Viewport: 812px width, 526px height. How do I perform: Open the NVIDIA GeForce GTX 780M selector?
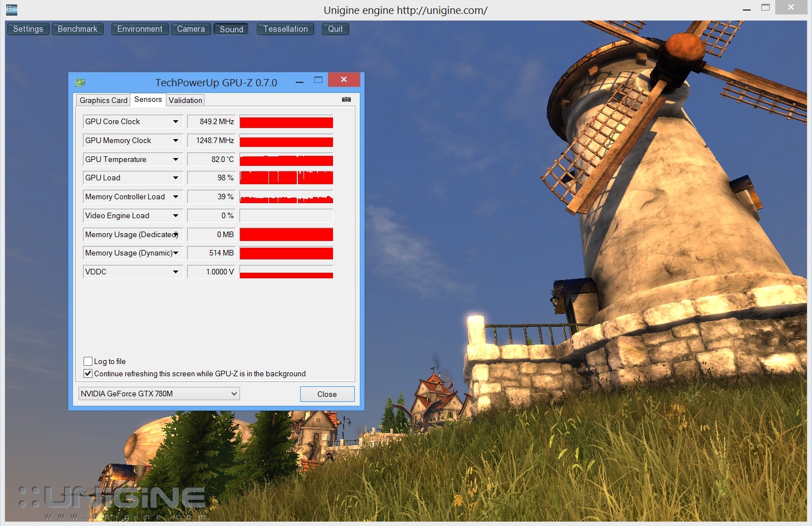click(159, 394)
